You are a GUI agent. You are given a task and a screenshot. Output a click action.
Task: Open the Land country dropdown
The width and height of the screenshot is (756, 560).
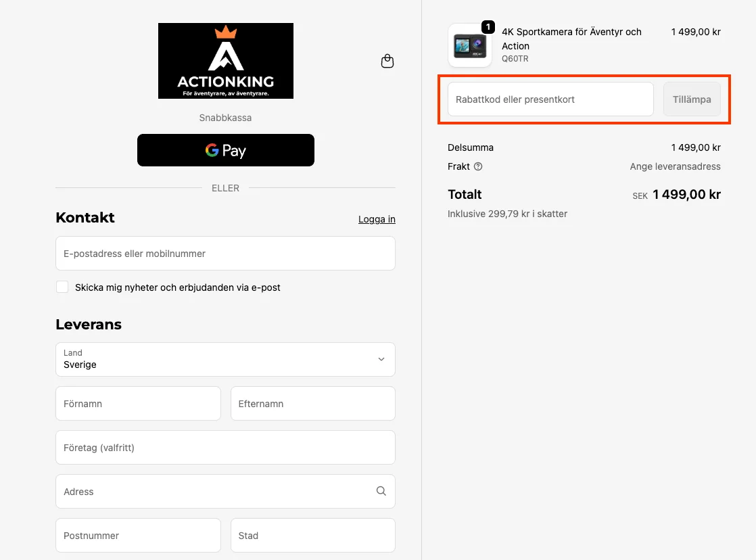(225, 359)
